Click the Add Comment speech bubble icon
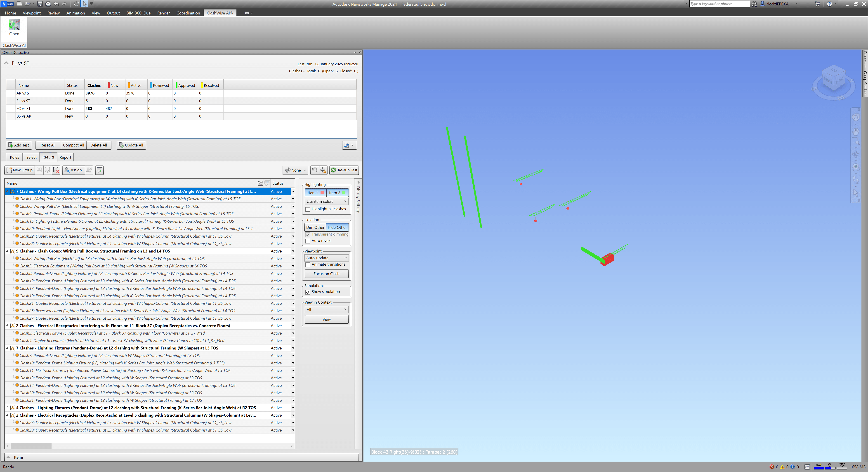This screenshot has height=472, width=868. point(99,170)
